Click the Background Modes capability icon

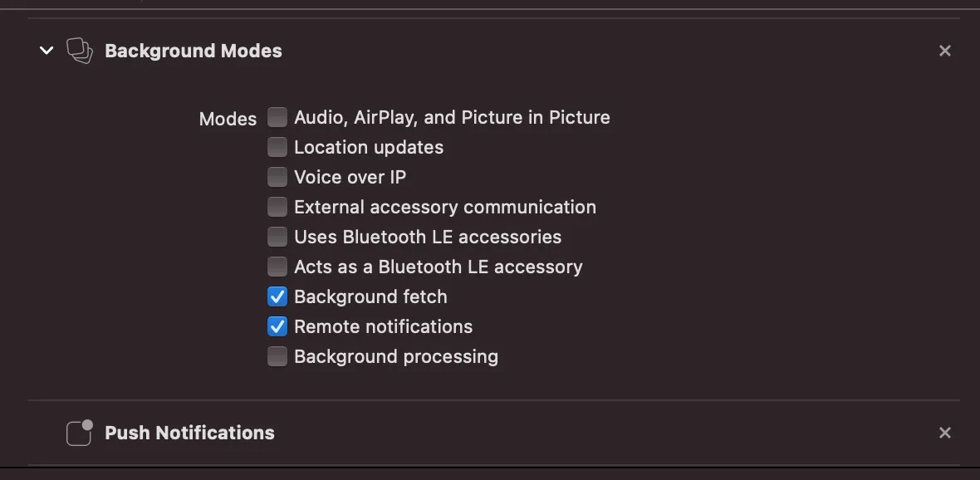(80, 51)
